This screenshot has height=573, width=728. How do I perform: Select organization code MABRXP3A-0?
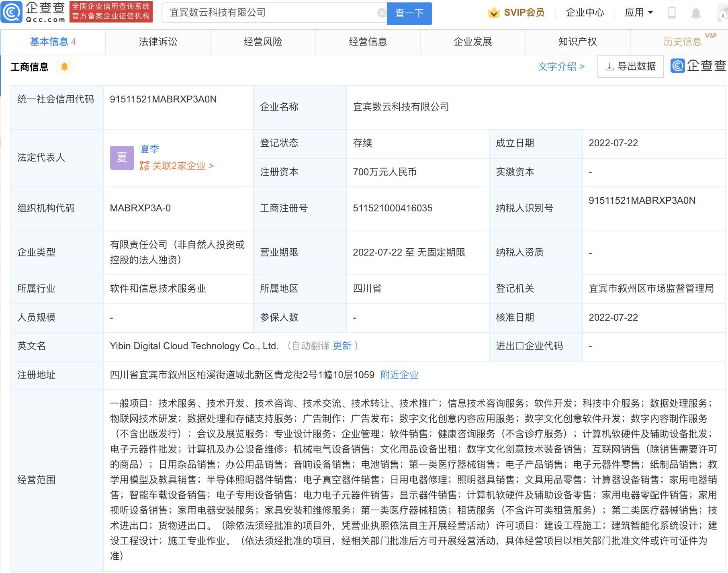click(140, 208)
